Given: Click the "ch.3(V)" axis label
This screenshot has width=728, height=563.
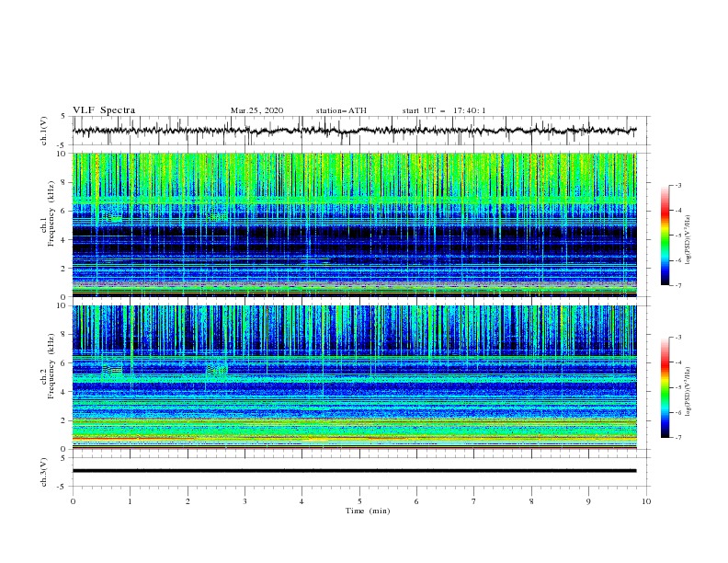Looking at the screenshot, I should [x=44, y=472].
